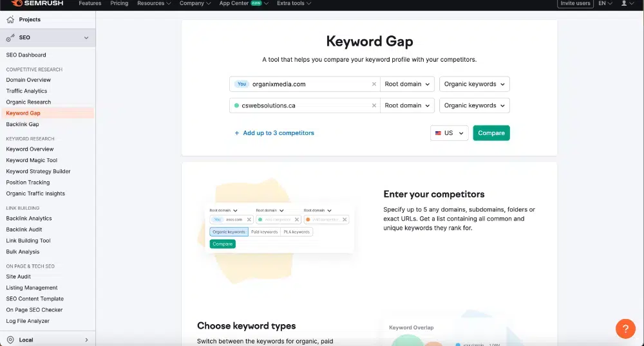Click the plus icon to add competitors
Image resolution: width=644 pixels, height=346 pixels.
(x=236, y=133)
